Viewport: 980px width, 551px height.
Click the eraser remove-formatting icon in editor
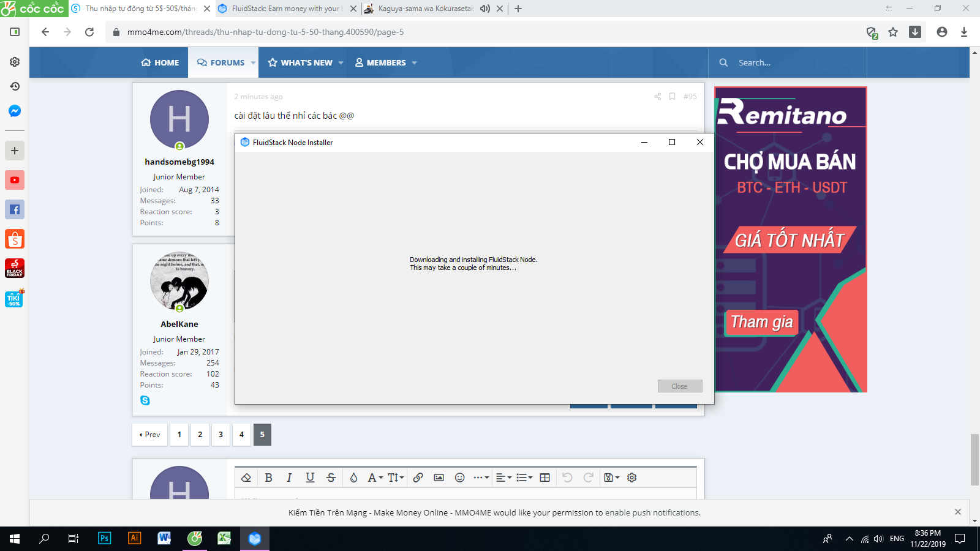pyautogui.click(x=246, y=478)
